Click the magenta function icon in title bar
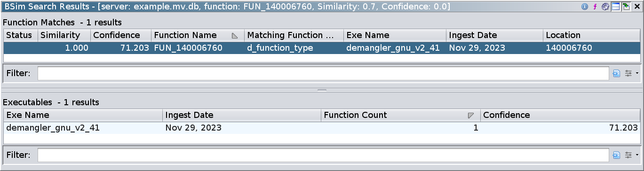The image size is (644, 171). click(x=595, y=7)
